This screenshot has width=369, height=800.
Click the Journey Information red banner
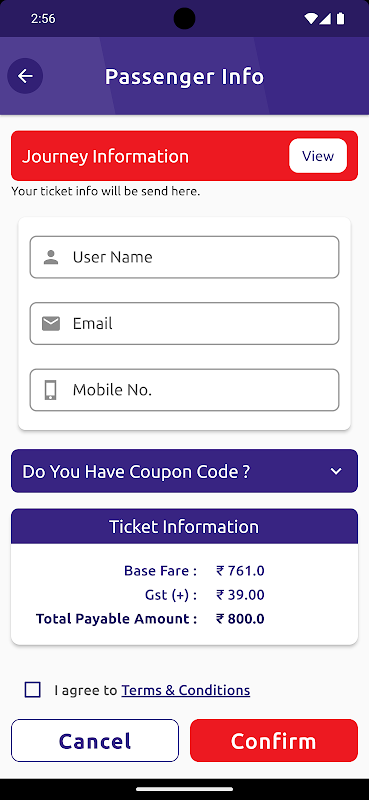184,156
